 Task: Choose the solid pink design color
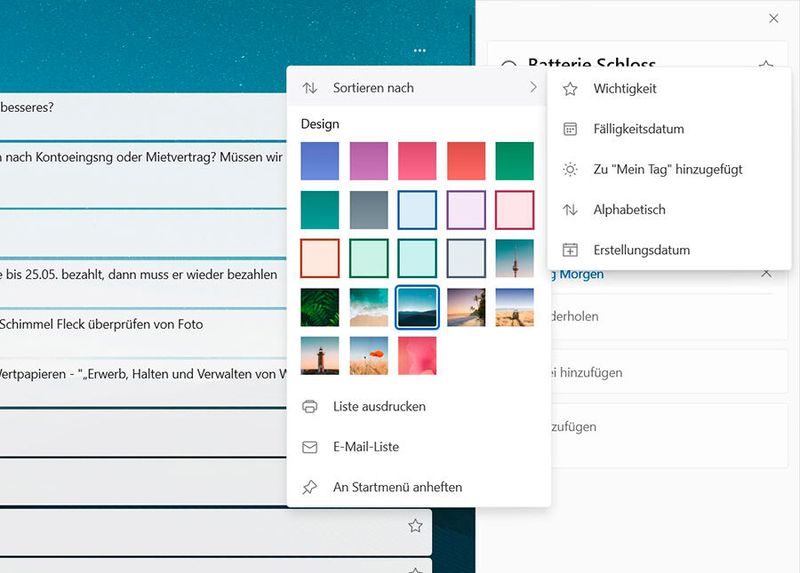tap(417, 161)
